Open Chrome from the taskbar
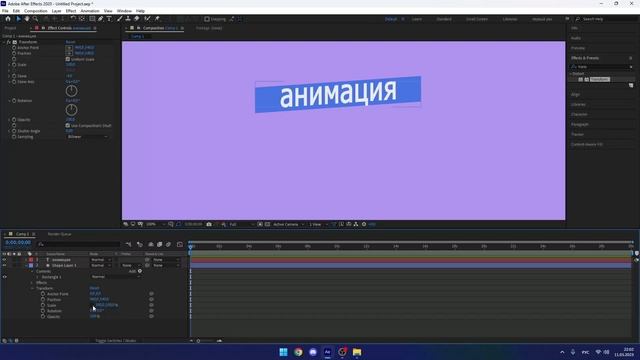The image size is (640, 360). (x=298, y=352)
